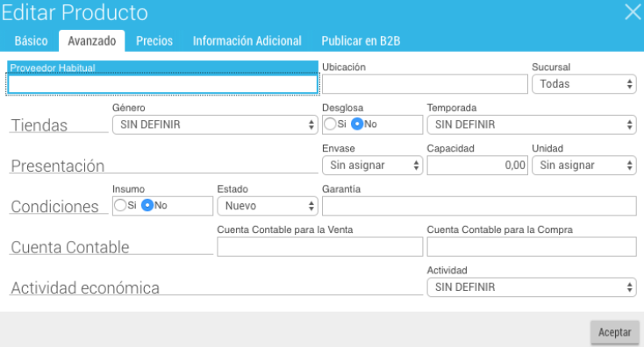Click the Capacidad value field
644x347 pixels.
click(x=477, y=166)
